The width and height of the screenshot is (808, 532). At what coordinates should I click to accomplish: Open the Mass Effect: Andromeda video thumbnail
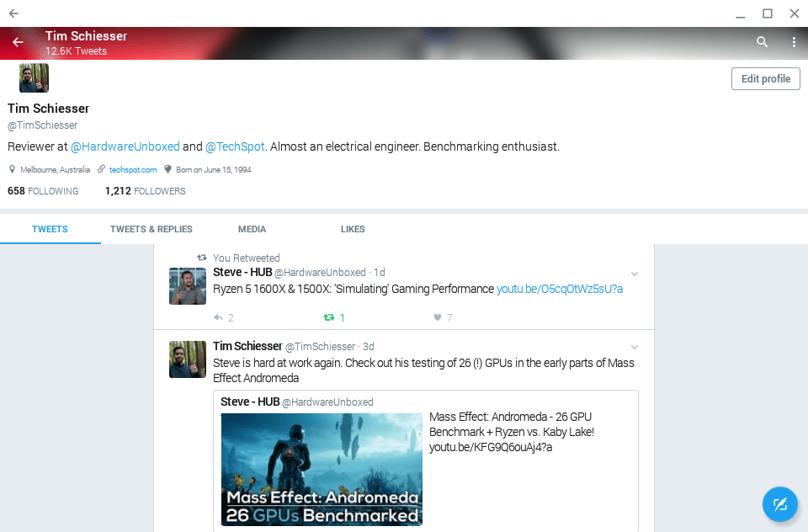pos(322,470)
